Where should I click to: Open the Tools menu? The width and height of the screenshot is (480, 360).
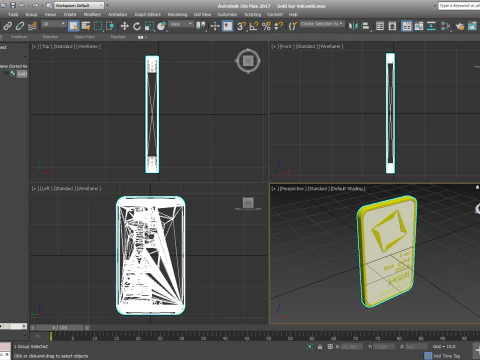(x=13, y=14)
